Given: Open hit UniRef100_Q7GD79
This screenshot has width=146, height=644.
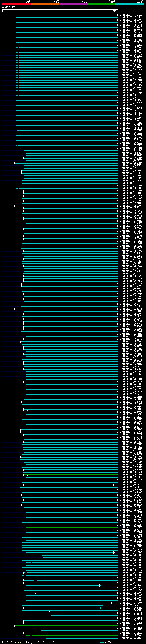Looking at the screenshot, I should click(x=131, y=37).
